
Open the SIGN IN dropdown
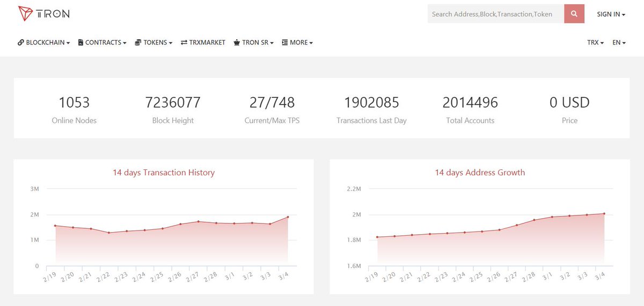[611, 14]
